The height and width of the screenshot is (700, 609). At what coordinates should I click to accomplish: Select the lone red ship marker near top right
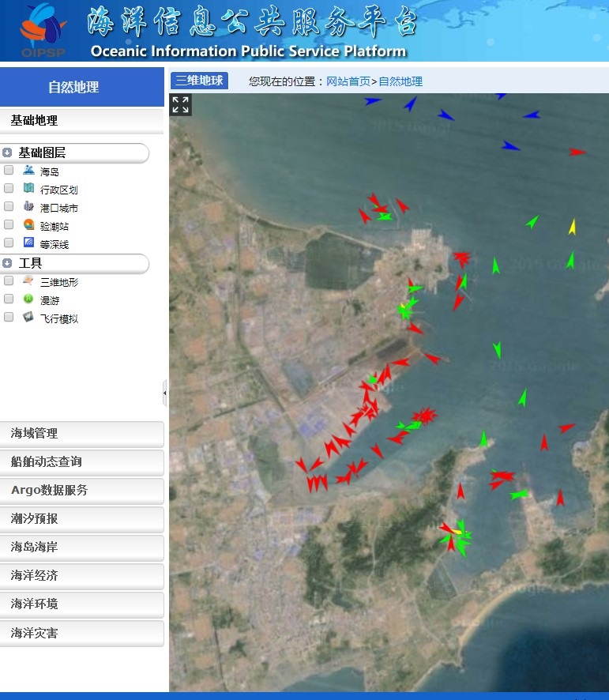[x=577, y=152]
